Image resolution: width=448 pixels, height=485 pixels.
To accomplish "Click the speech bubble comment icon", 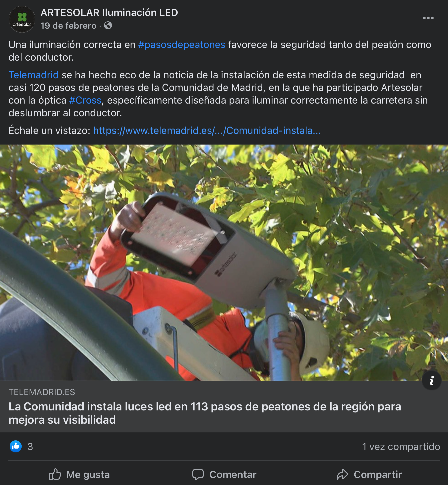I will (x=198, y=474).
